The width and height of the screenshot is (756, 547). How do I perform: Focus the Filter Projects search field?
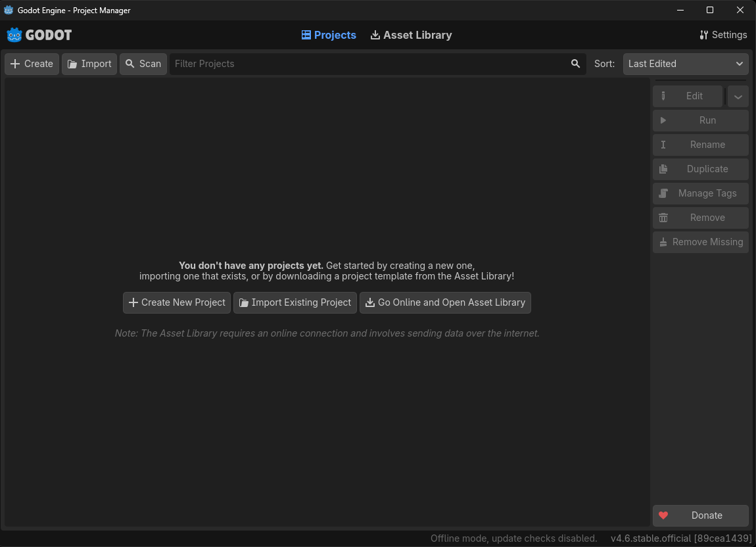coord(378,64)
